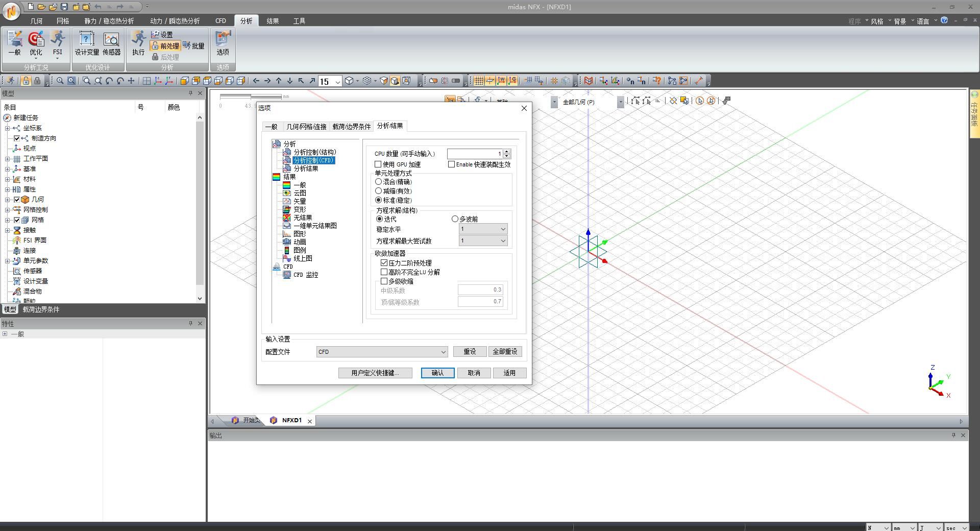
Task: Click the CPU 数量 input field
Action: [x=474, y=154]
